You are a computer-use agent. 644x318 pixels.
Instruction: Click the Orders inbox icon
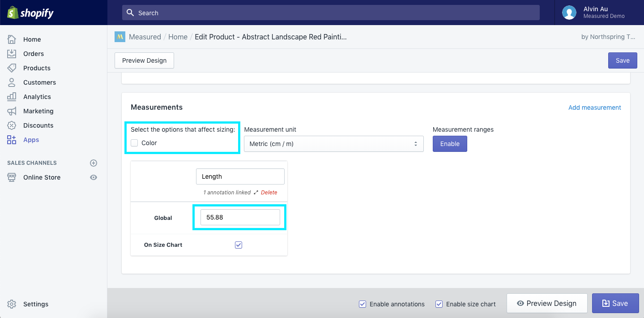pyautogui.click(x=12, y=54)
